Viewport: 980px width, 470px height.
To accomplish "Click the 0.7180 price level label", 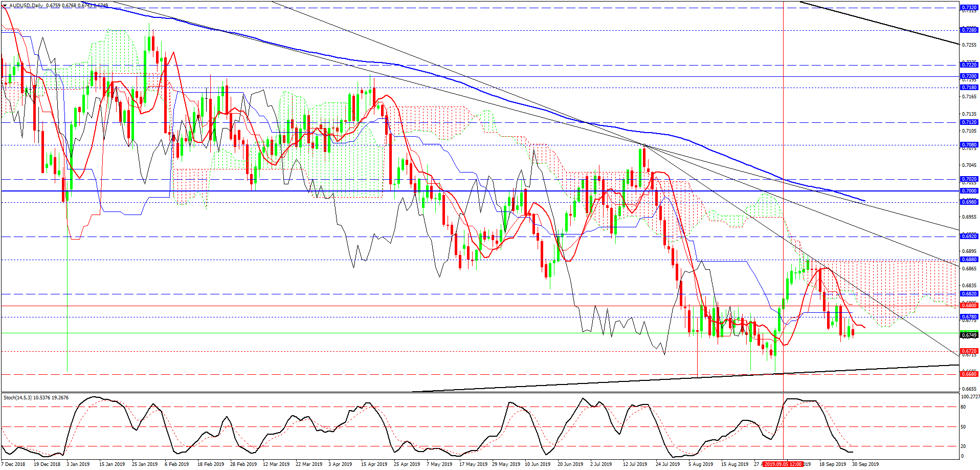I will pyautogui.click(x=969, y=88).
